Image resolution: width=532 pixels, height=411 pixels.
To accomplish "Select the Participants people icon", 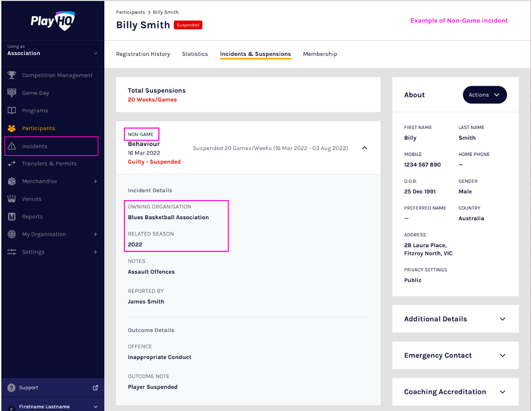I will point(11,128).
